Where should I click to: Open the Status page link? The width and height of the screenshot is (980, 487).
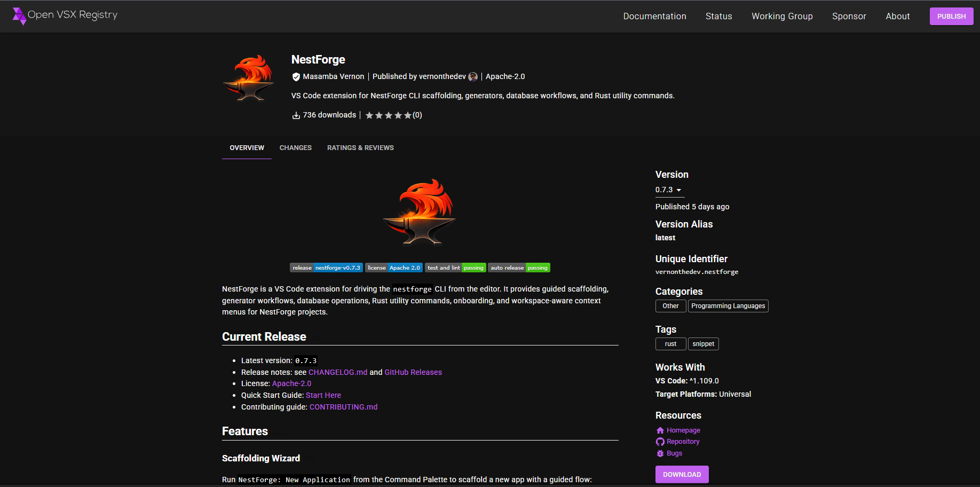(719, 17)
